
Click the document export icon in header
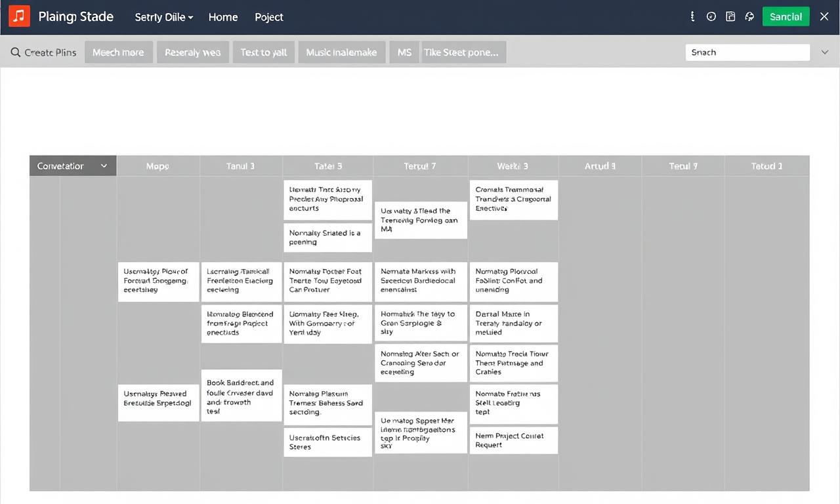click(x=730, y=17)
